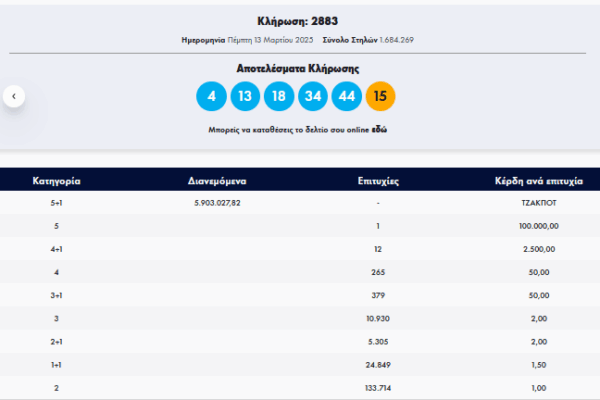Click the 133.714 winners count cell

[379, 387]
